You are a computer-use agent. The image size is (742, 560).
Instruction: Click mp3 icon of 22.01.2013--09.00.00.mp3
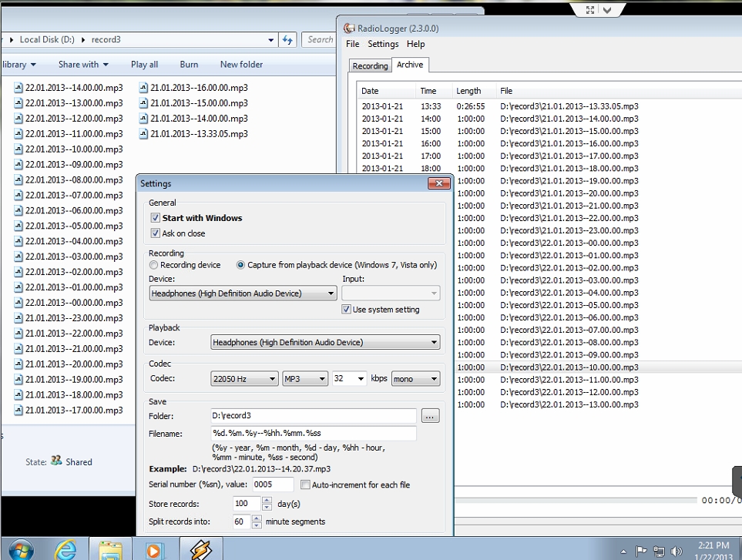pos(18,165)
